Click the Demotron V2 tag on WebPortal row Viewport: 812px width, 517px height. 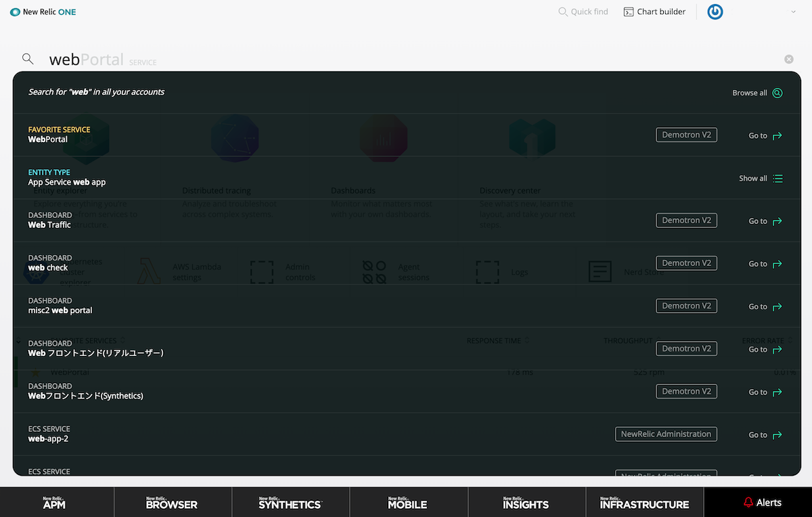[686, 135]
